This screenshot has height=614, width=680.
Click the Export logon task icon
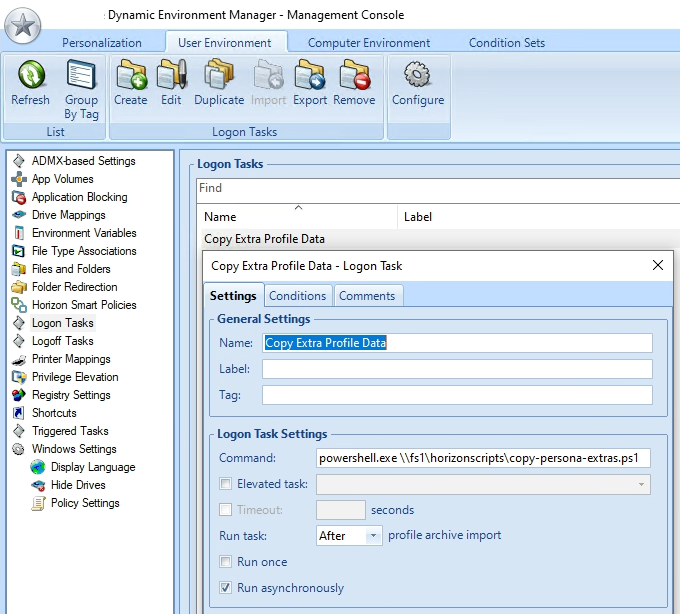click(310, 75)
